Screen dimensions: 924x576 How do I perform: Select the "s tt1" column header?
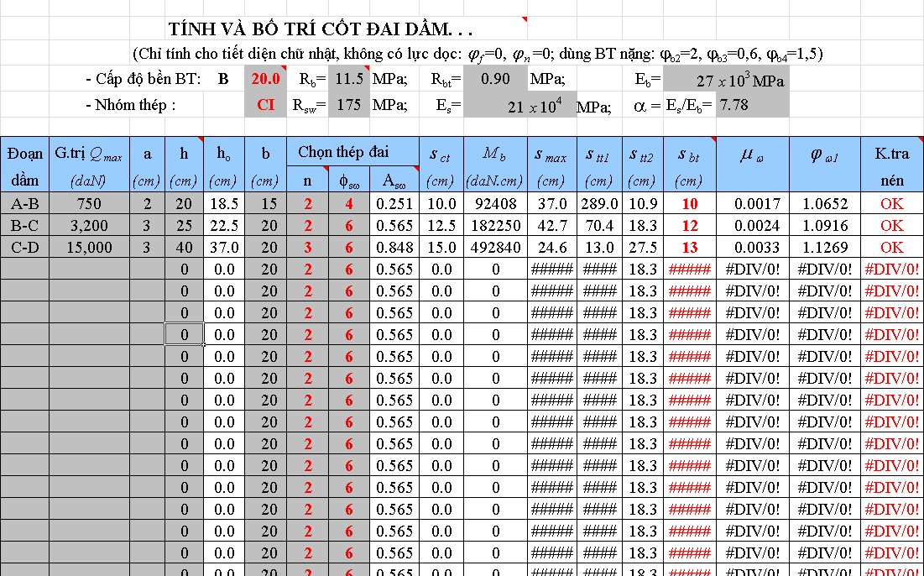click(598, 165)
